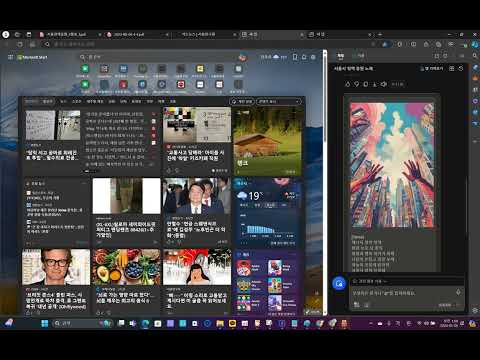Click the Microsoft Start logo
This screenshot has width=480, height=360.
32,57
